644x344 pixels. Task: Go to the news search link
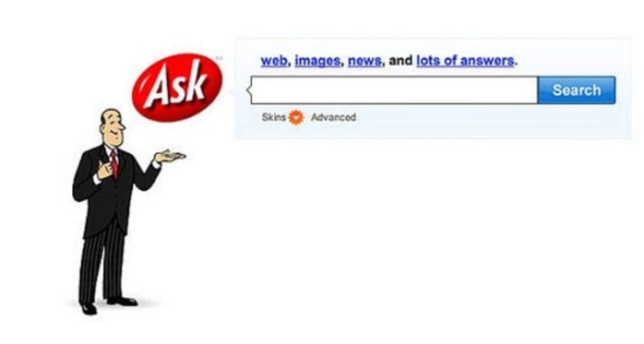pos(365,61)
